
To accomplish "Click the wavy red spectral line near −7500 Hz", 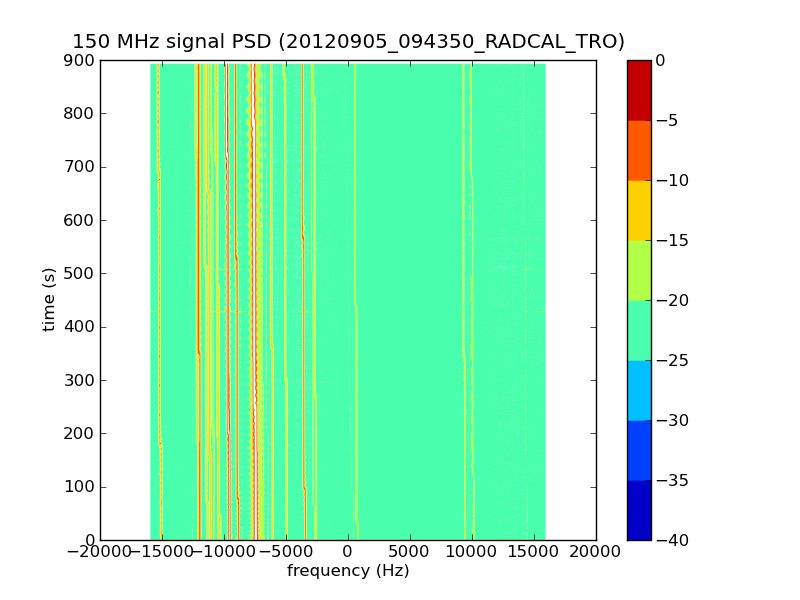I will 255,300.
